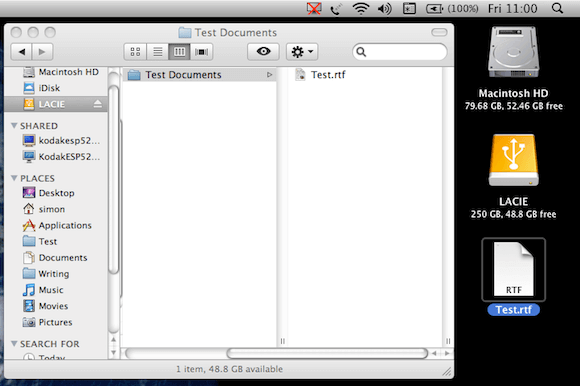Select the Test Documents folder row

199,75
